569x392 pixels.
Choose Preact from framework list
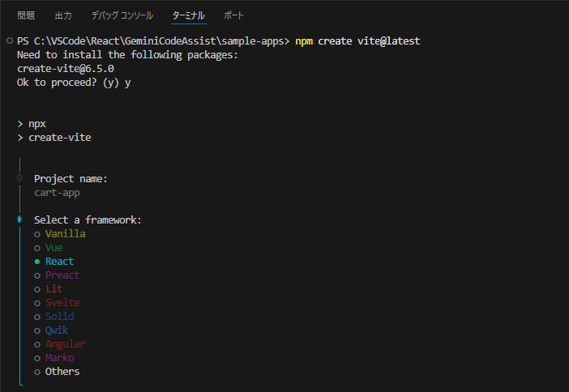tap(57, 275)
